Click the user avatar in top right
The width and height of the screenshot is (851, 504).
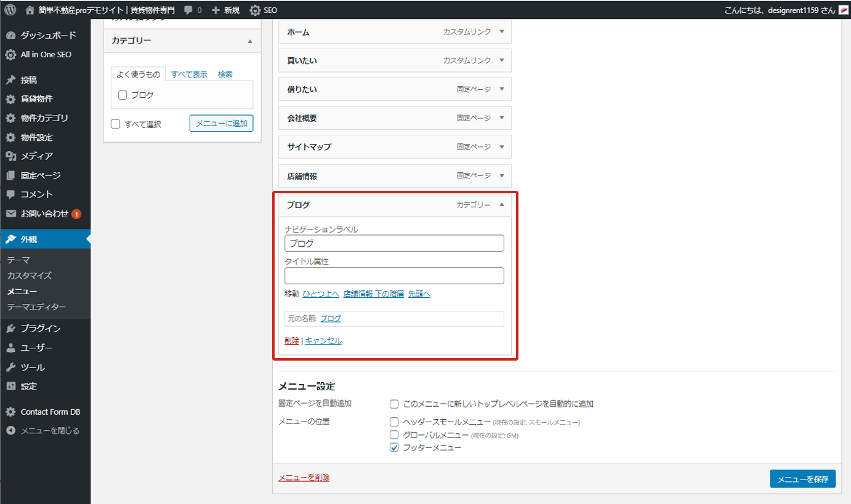(844, 10)
